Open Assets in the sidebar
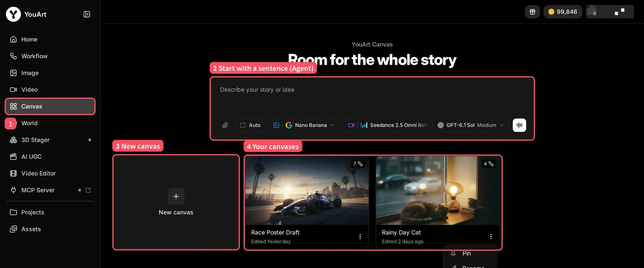The height and width of the screenshot is (268, 644). (50, 229)
